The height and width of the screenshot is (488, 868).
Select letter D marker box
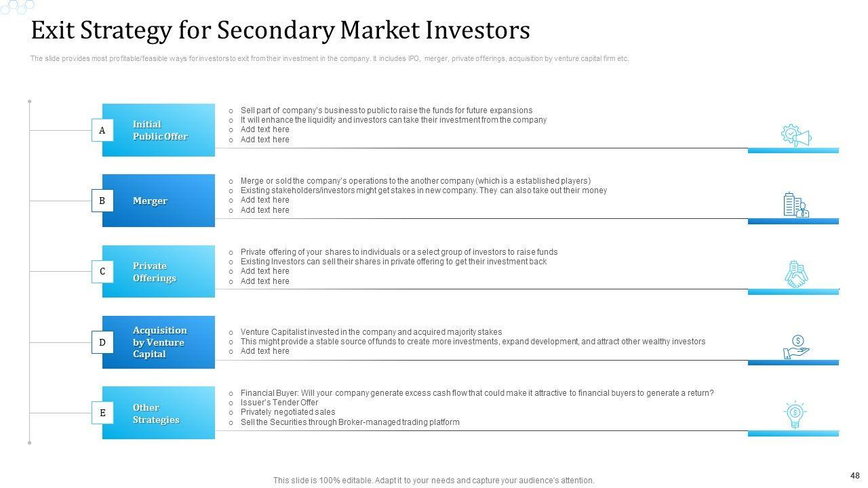102,342
